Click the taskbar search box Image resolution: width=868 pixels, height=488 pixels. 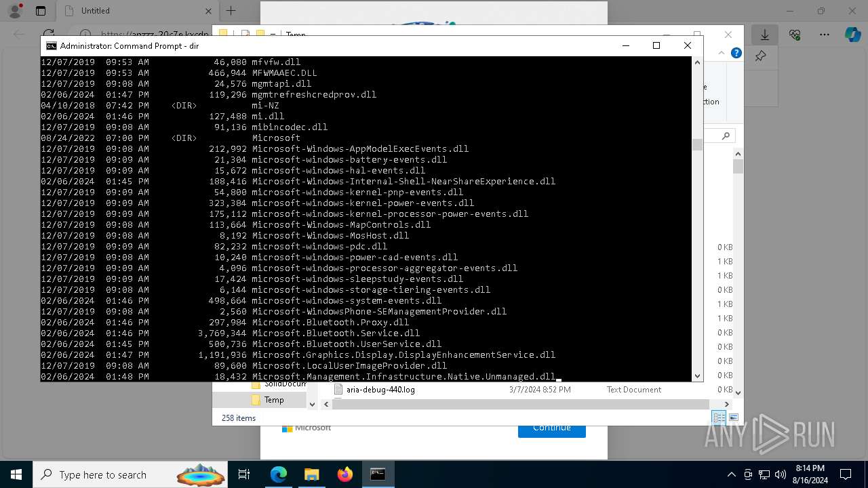tap(132, 474)
